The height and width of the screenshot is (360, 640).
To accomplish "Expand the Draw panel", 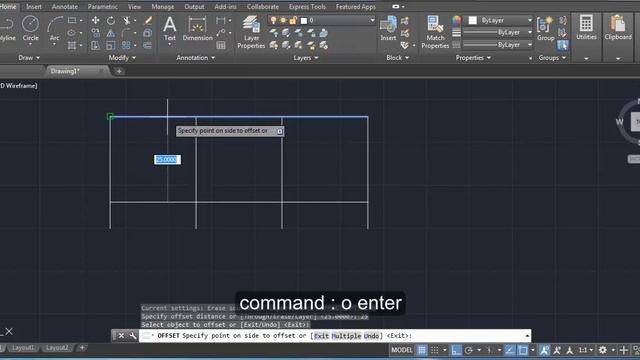I will (29, 58).
